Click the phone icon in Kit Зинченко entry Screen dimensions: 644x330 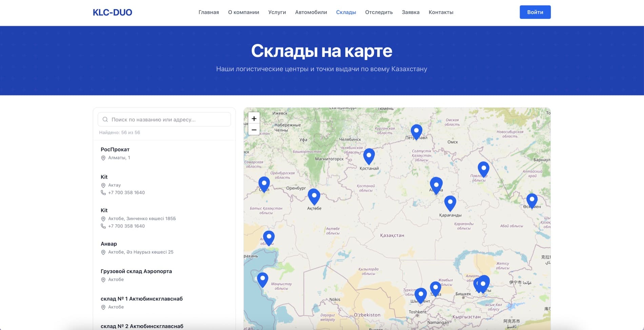coord(103,226)
